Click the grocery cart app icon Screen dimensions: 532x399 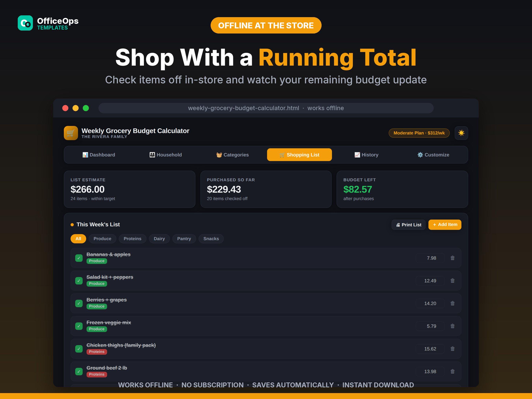[71, 133]
